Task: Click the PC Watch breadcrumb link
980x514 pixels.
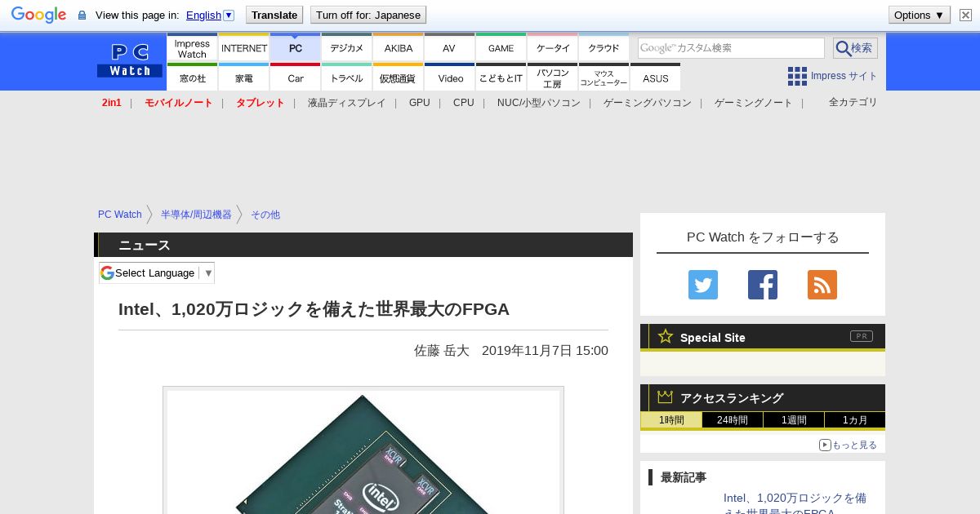Action: click(x=120, y=215)
